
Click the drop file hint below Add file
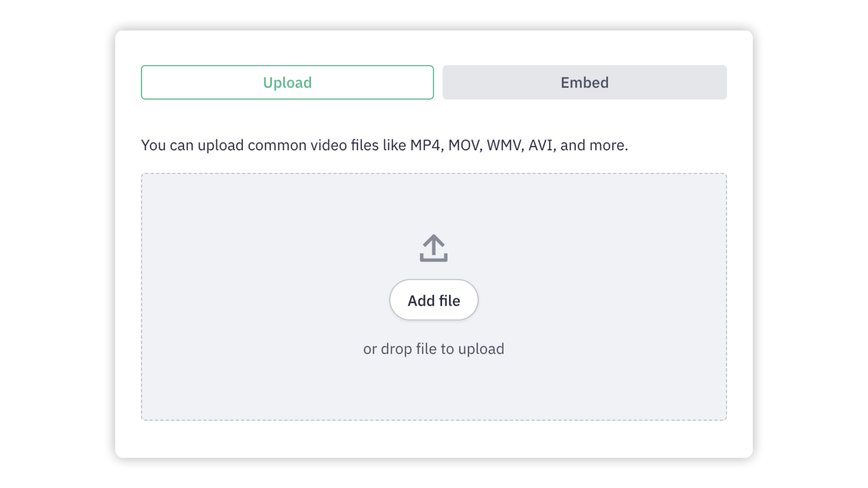(434, 349)
